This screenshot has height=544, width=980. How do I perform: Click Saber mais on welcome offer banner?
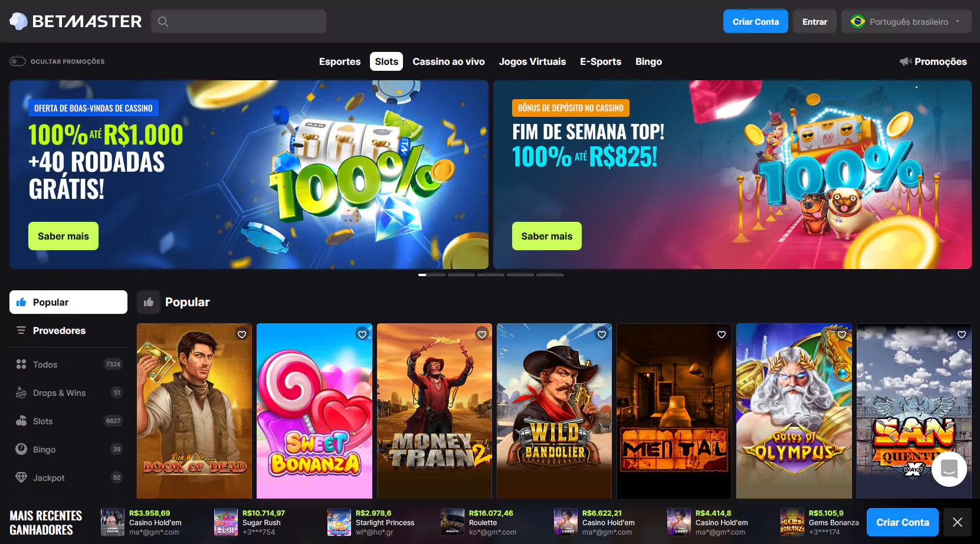click(x=63, y=236)
